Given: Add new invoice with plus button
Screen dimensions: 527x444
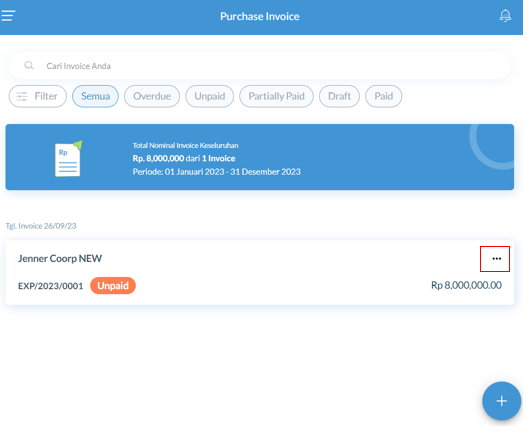Looking at the screenshot, I should pyautogui.click(x=501, y=401).
